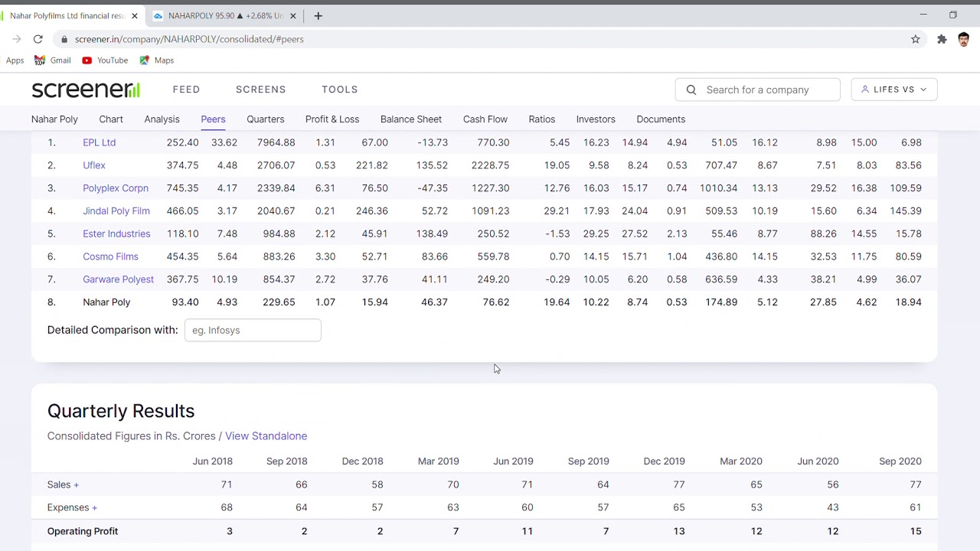Jump to the Chart section
The height and width of the screenshot is (551, 980).
pyautogui.click(x=111, y=119)
